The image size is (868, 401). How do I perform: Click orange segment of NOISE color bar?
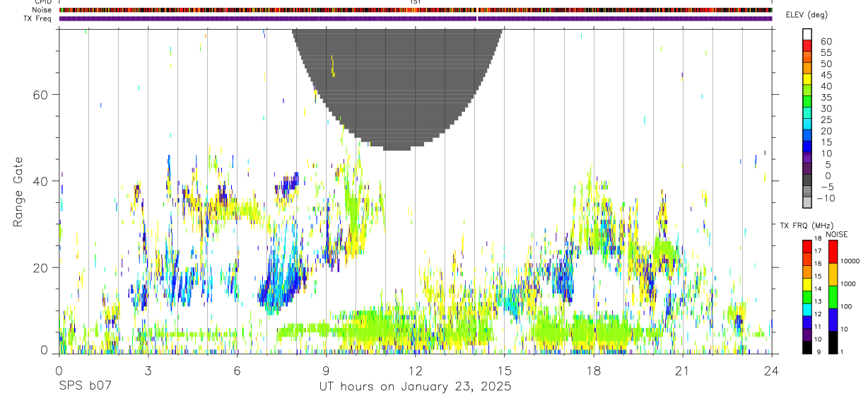pos(833,274)
